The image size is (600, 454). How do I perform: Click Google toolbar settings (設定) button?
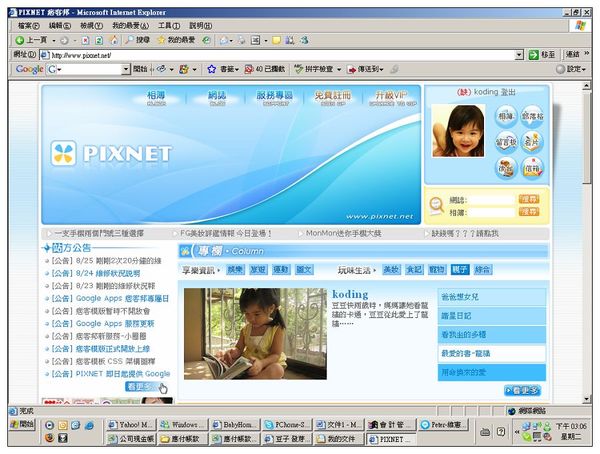point(571,69)
